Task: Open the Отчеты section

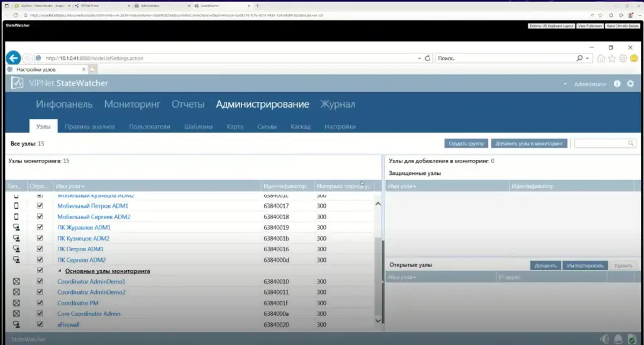Action: pos(188,105)
